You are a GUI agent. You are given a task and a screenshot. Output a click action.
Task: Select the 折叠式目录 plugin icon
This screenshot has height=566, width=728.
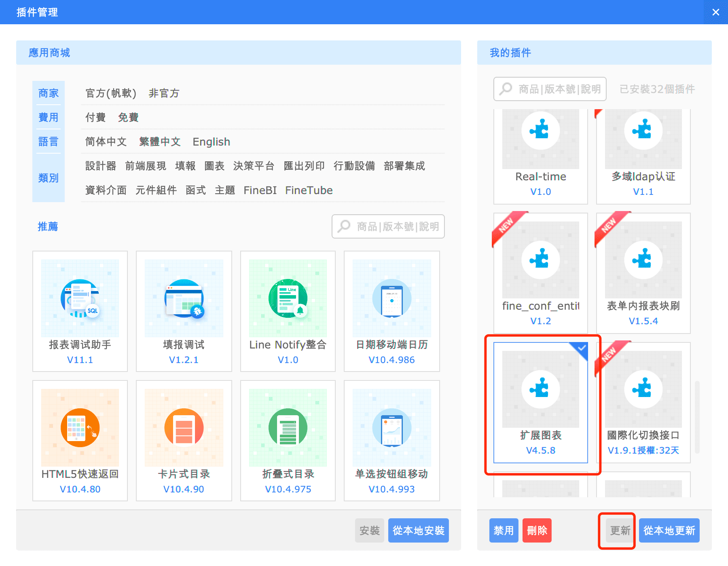coord(288,428)
